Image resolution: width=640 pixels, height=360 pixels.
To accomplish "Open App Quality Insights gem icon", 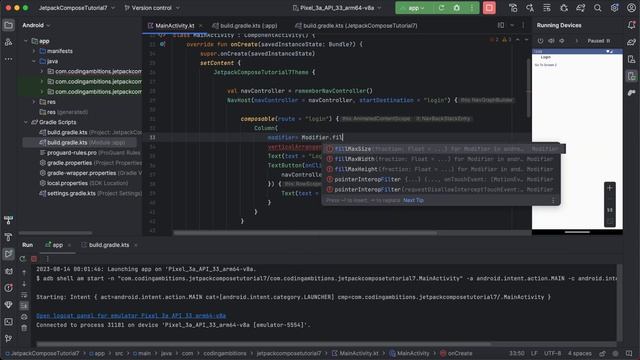I will pyautogui.click(x=8, y=304).
